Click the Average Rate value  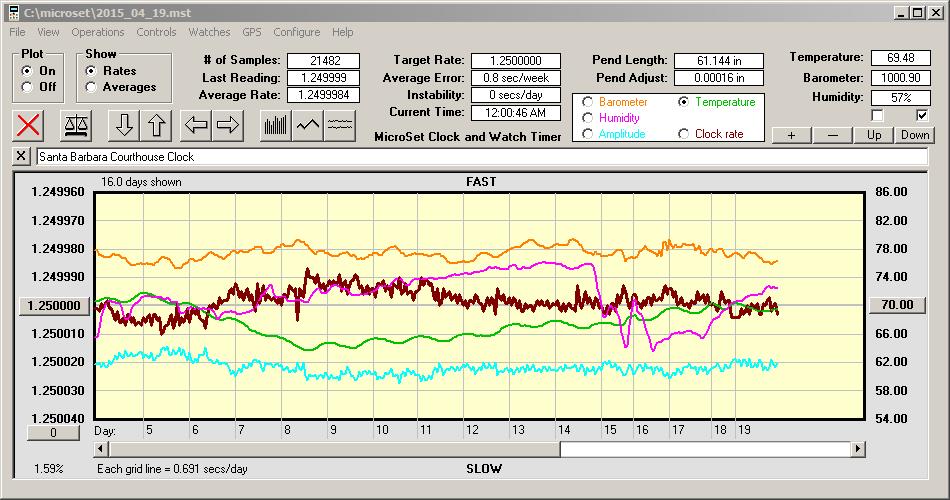(x=324, y=95)
